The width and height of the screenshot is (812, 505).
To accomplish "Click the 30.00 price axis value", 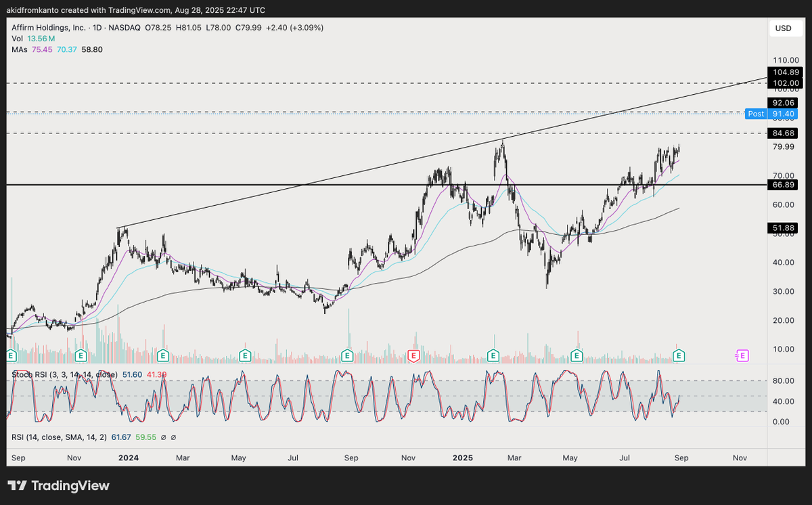I will point(783,291).
